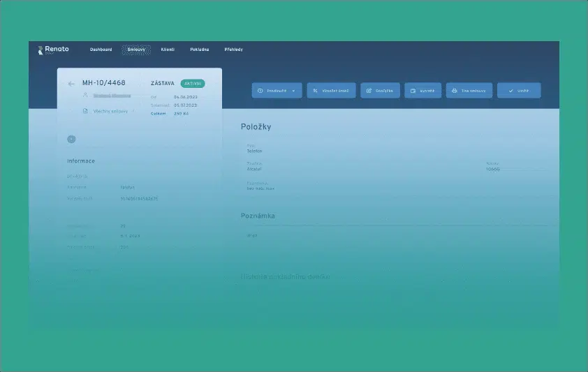Switch to the Pokladna section

[199, 50]
